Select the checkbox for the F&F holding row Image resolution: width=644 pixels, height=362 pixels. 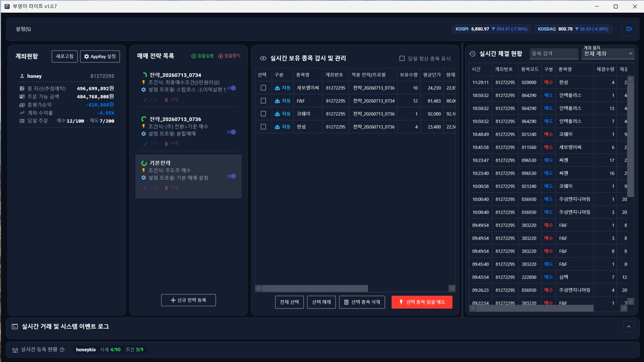[x=263, y=101]
